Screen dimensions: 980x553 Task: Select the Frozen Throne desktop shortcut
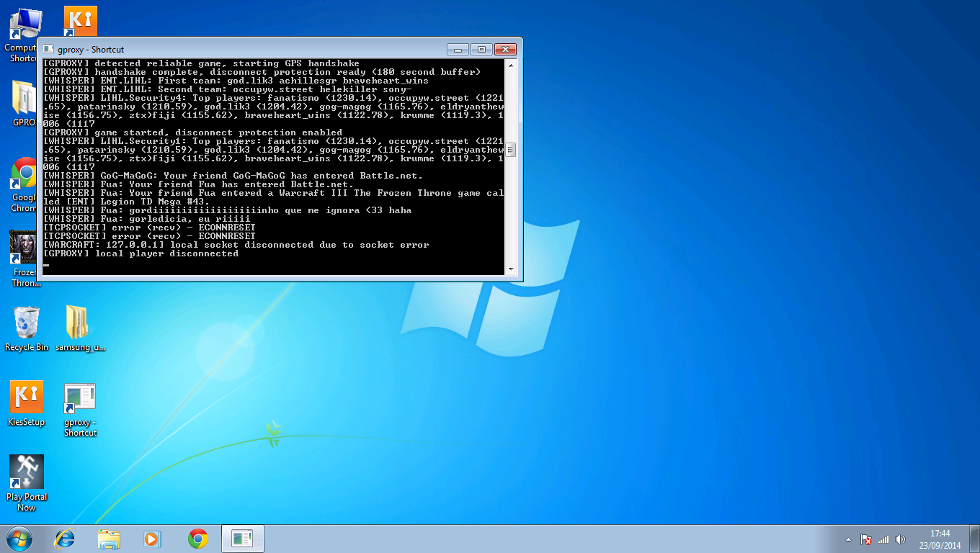24,259
